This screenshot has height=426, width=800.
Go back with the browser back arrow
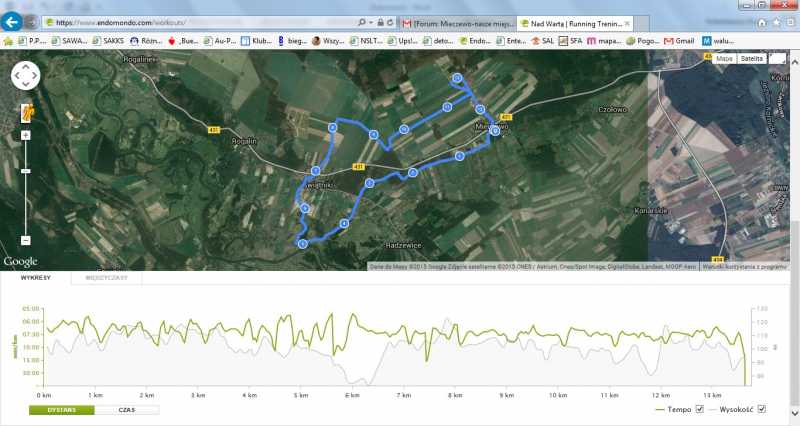[12, 22]
